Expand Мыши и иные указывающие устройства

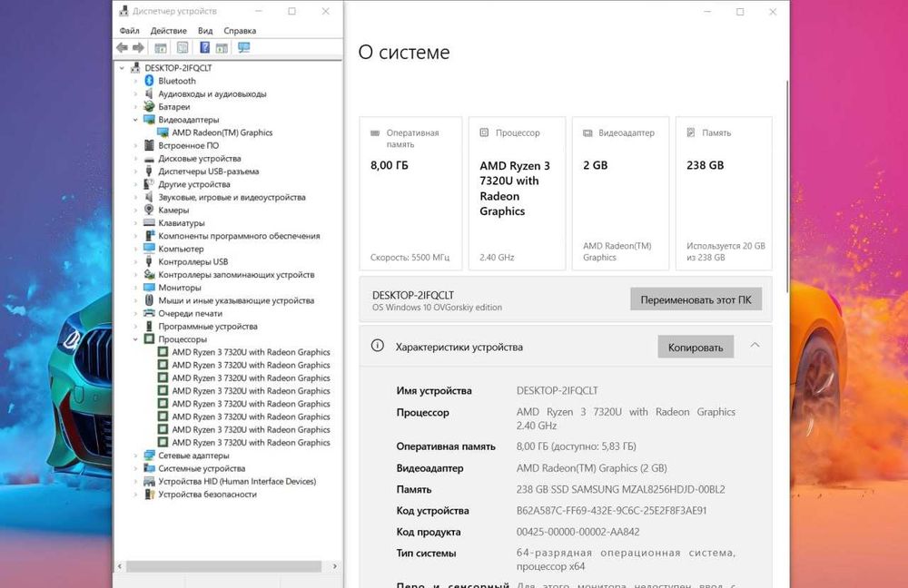point(135,300)
